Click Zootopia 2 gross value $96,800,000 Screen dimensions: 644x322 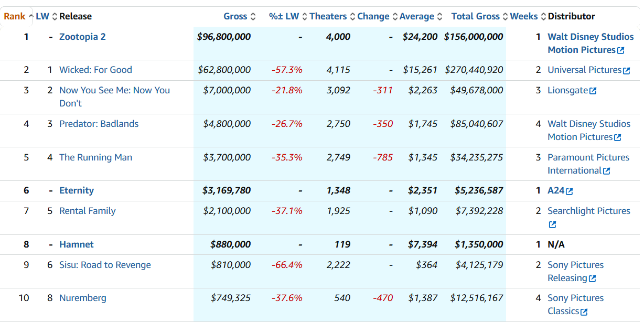224,37
